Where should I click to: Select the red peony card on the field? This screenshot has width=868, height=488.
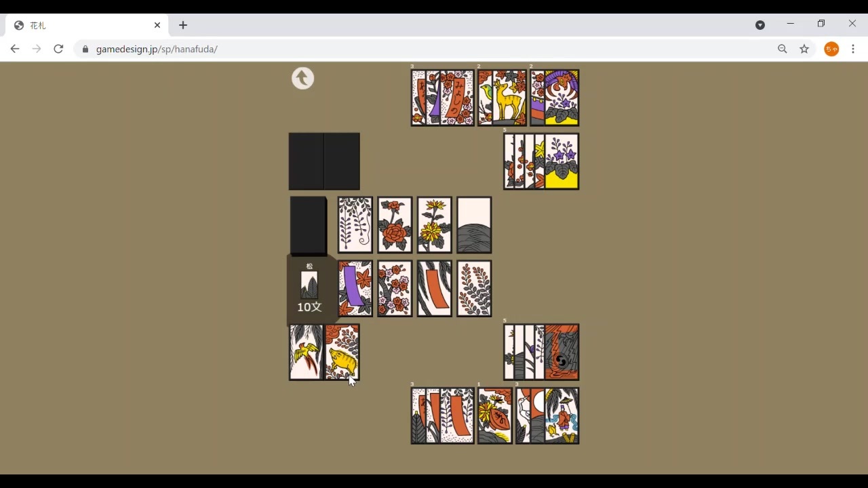pyautogui.click(x=395, y=225)
